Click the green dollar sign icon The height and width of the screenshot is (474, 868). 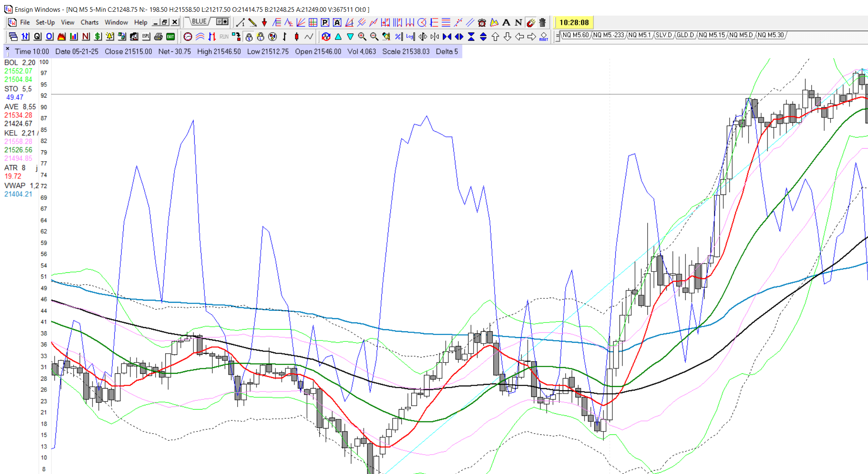[x=98, y=37]
